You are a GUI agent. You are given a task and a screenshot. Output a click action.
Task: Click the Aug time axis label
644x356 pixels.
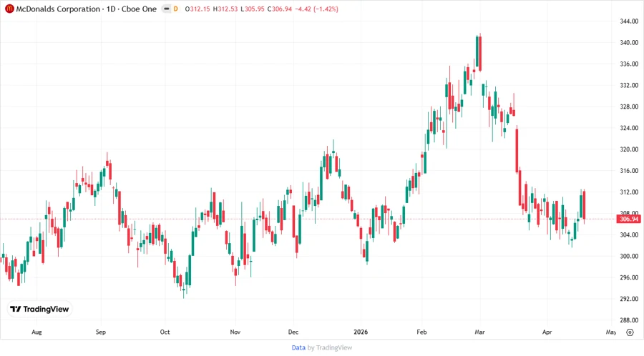click(x=36, y=332)
